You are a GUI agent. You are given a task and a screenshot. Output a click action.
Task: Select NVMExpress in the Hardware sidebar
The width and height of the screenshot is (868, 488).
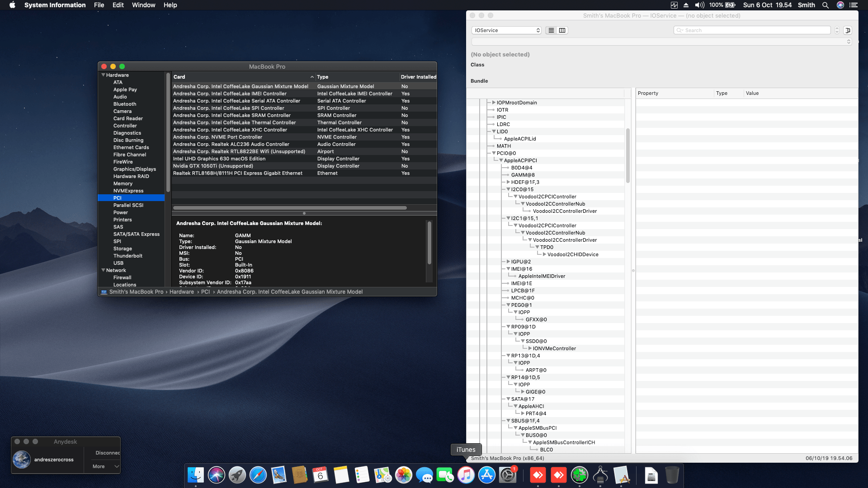[128, 191]
